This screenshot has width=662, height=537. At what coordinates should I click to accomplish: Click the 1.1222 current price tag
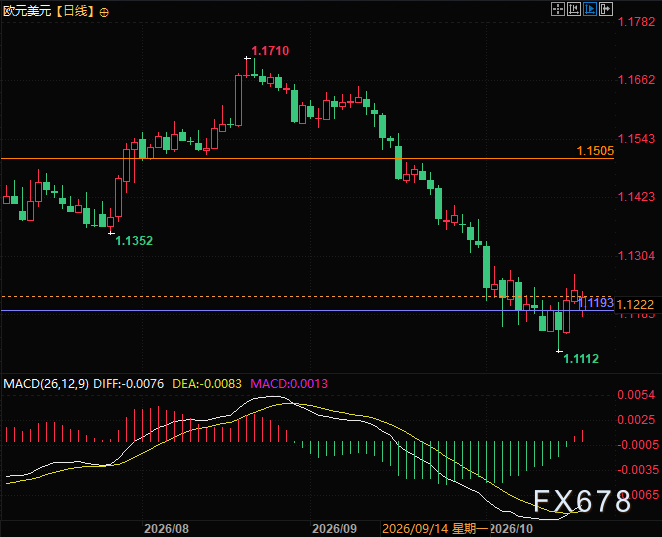635,304
